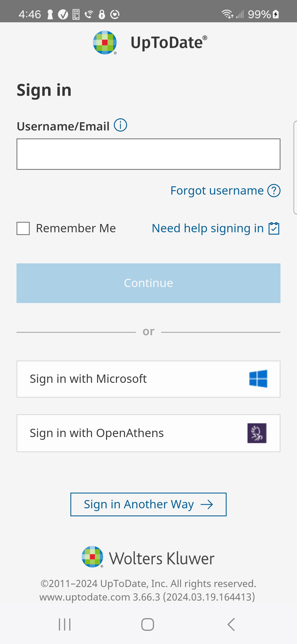Open Need help signing in link
This screenshot has height=644, width=297.
(x=208, y=228)
